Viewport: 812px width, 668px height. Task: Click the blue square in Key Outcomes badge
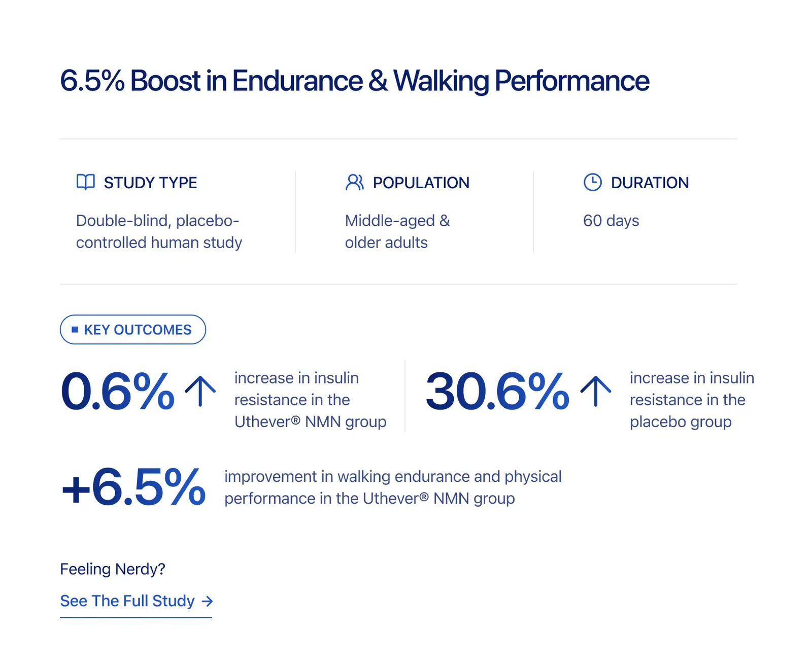[x=75, y=330]
